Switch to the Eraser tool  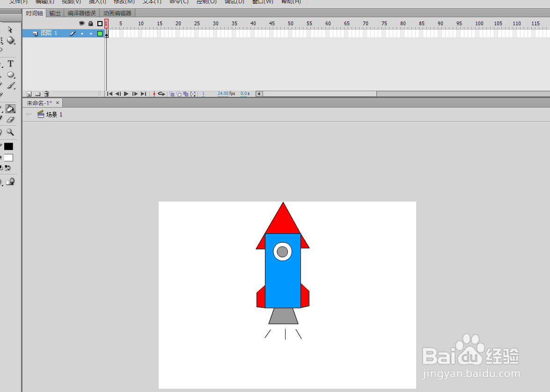click(x=10, y=120)
